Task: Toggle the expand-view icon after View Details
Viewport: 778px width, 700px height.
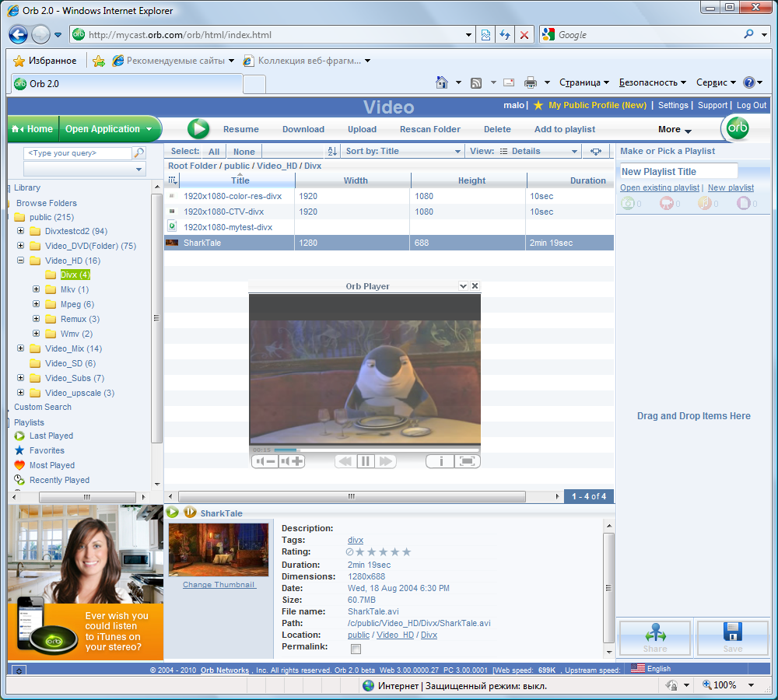Action: (x=596, y=152)
